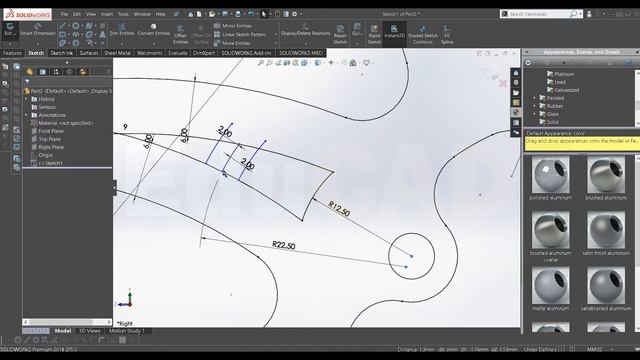Click the Save icon in title toolbar
Image resolution: width=640 pixels, height=360 pixels.
tap(225, 14)
